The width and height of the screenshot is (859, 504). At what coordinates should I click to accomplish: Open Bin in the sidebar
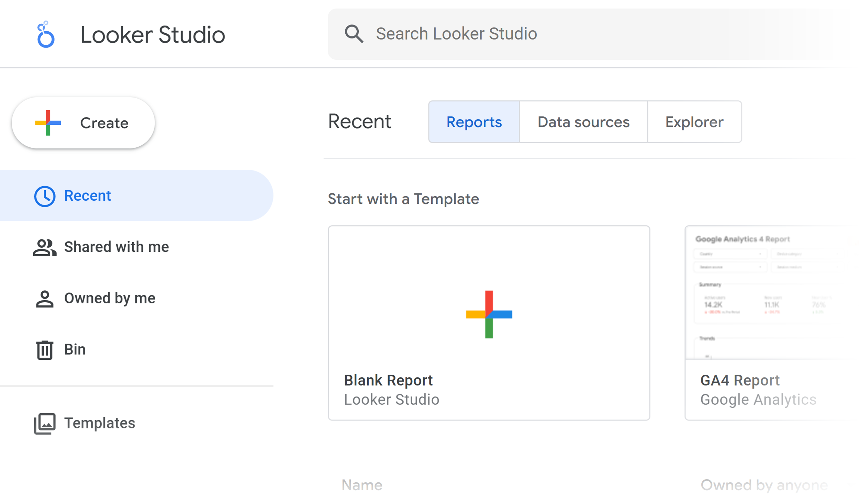point(136,349)
